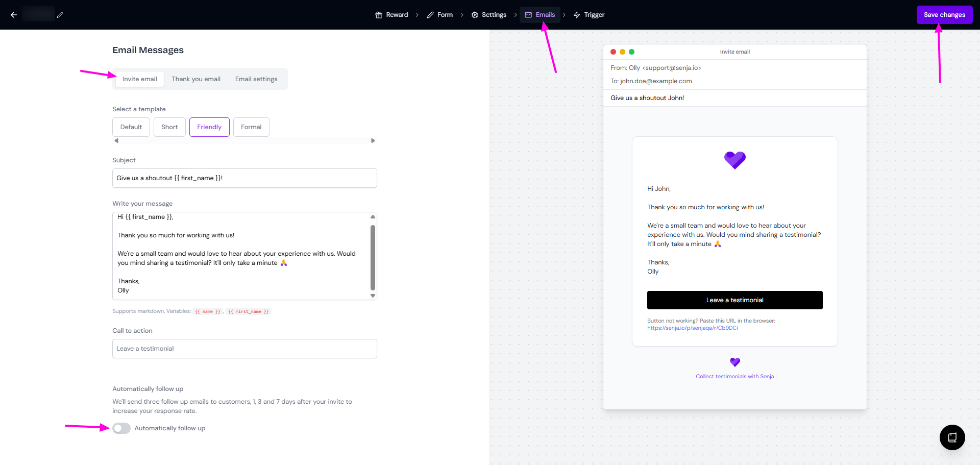Image resolution: width=980 pixels, height=465 pixels.
Task: Enable the Automatically follow up toggle
Action: [121, 428]
